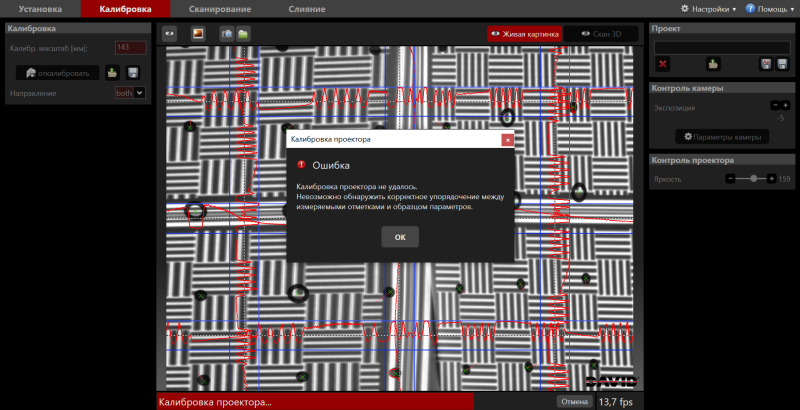The height and width of the screenshot is (410, 800).
Task: Click the image display icon in viewport toolbar
Action: point(198,33)
